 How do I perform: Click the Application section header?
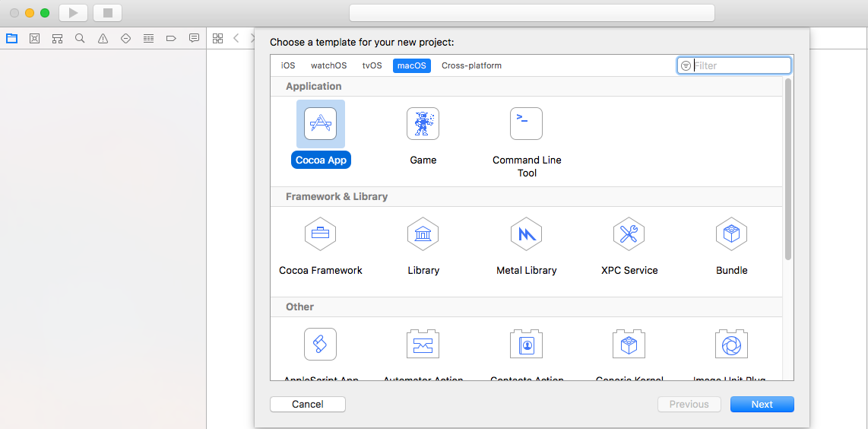point(313,87)
